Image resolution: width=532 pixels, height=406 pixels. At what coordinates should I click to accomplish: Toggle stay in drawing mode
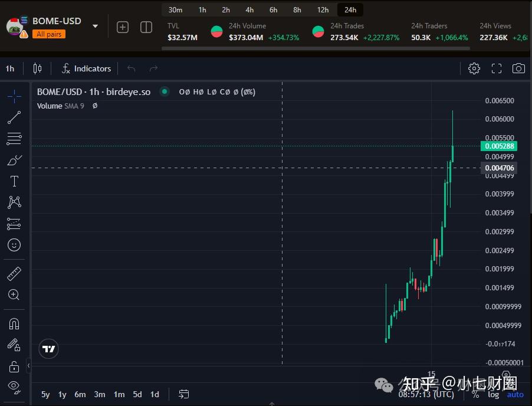pyautogui.click(x=14, y=345)
